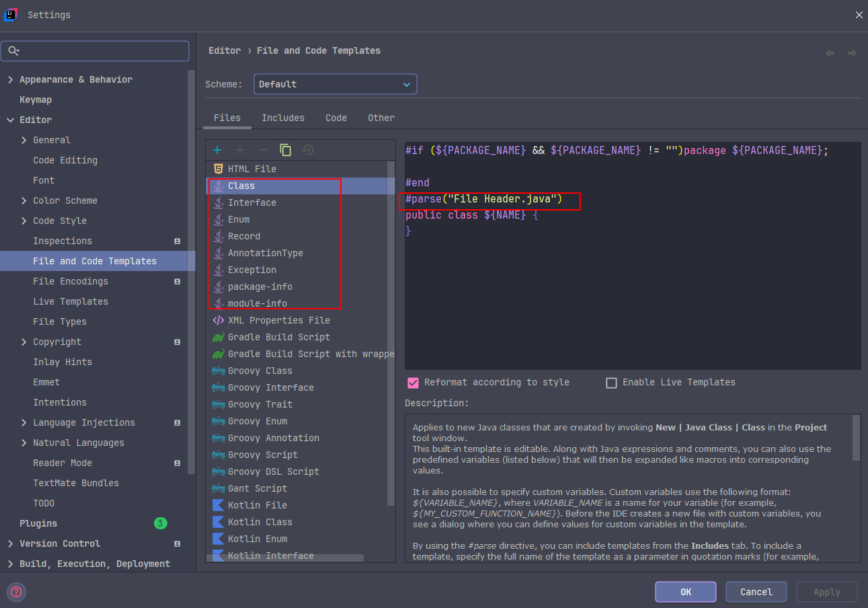Image resolution: width=868 pixels, height=608 pixels.
Task: Select the Kotlin Class template icon
Action: click(x=218, y=522)
